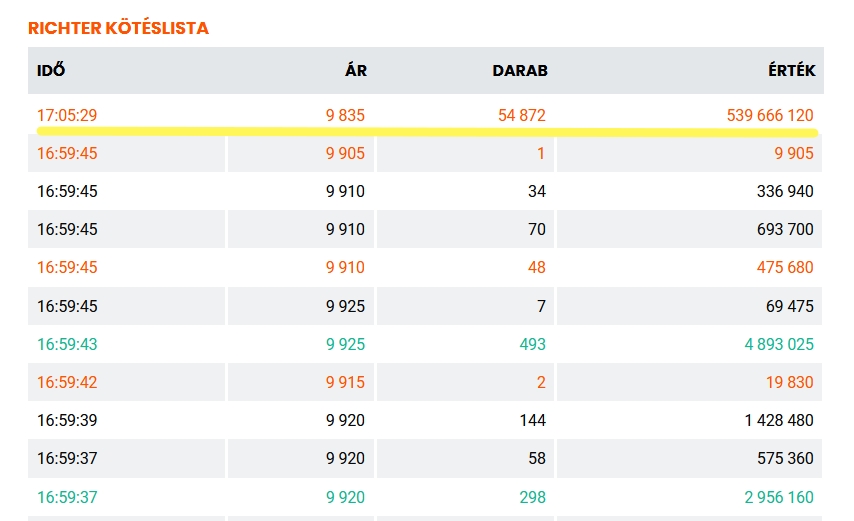Screen dimensions: 854x521
Task: Select the 4 893 025 value cell
Action: 777,344
